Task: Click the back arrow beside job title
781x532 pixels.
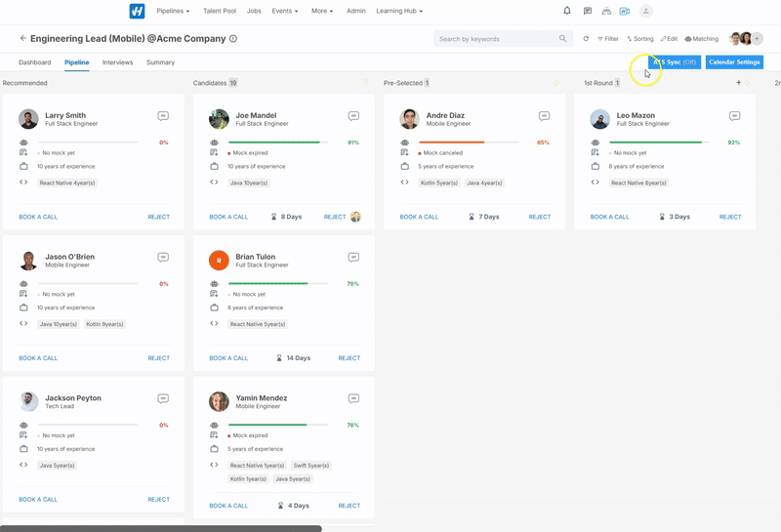Action: click(x=23, y=39)
